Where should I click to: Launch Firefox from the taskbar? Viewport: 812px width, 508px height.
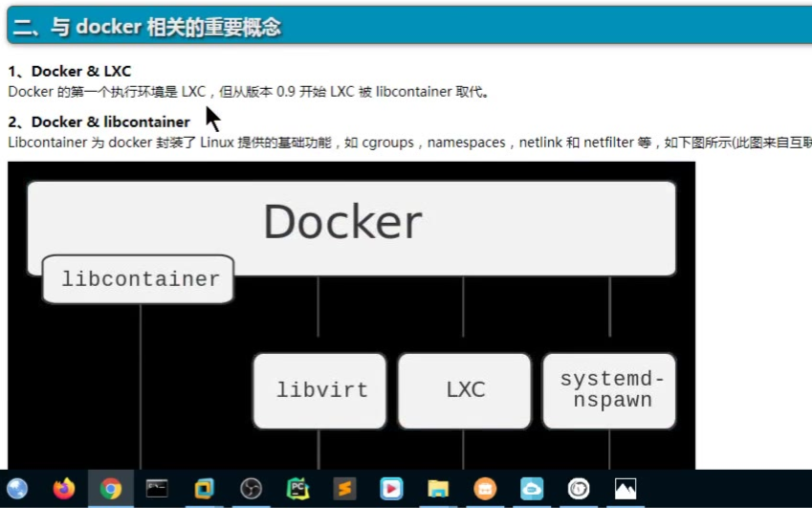(x=64, y=488)
